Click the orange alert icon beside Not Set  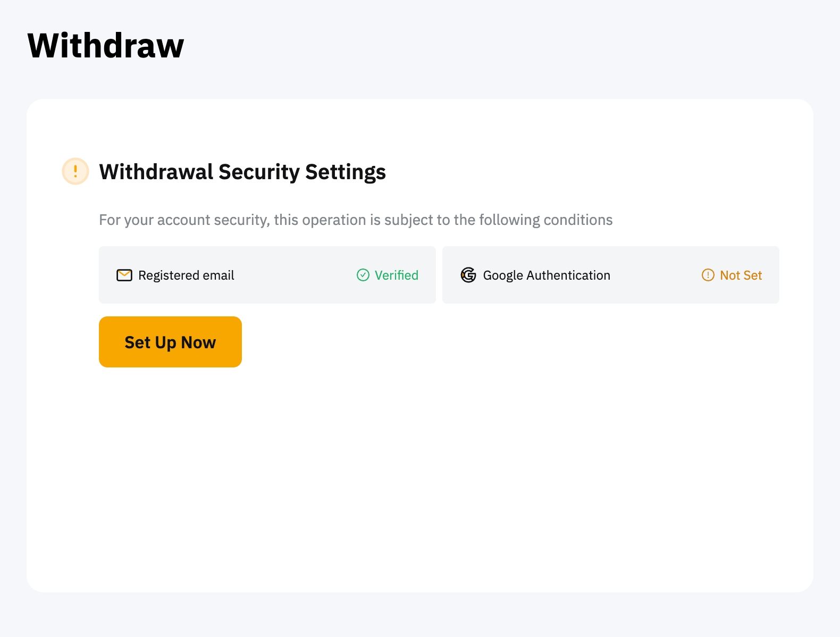pos(708,275)
